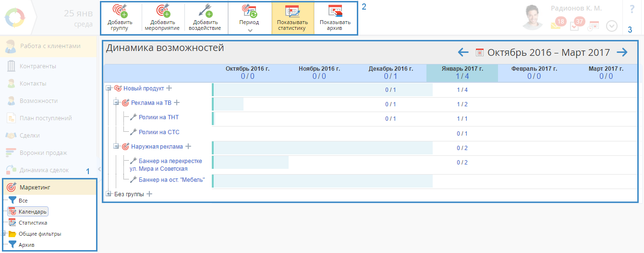Open Воронки продаж in the sidebar
This screenshot has height=253, width=644.
pyautogui.click(x=43, y=153)
